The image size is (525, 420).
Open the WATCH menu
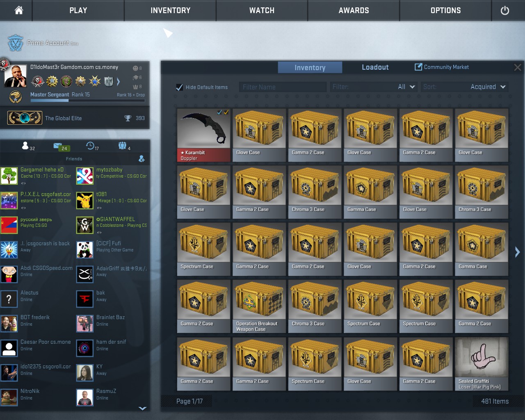(262, 10)
